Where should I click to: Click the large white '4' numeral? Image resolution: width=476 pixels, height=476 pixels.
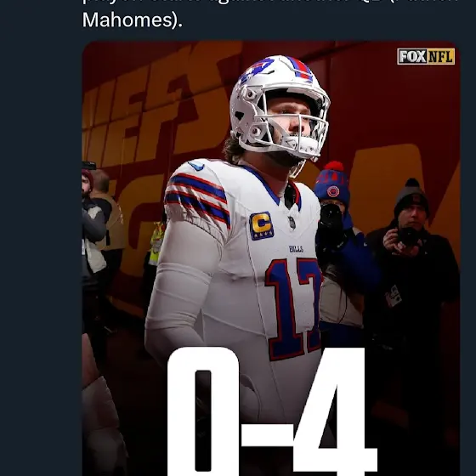coord(334,411)
